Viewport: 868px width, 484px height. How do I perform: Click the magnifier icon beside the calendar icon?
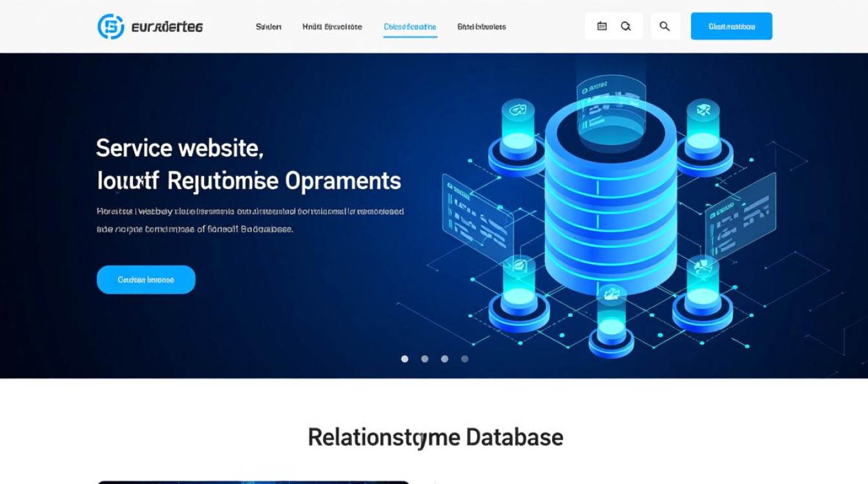point(626,26)
